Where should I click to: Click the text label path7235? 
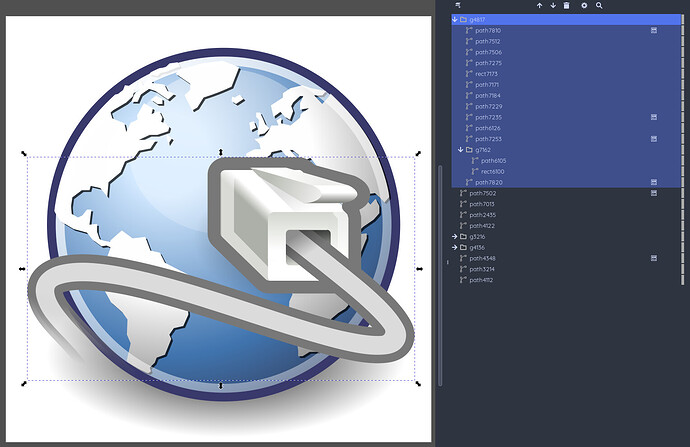pos(488,117)
